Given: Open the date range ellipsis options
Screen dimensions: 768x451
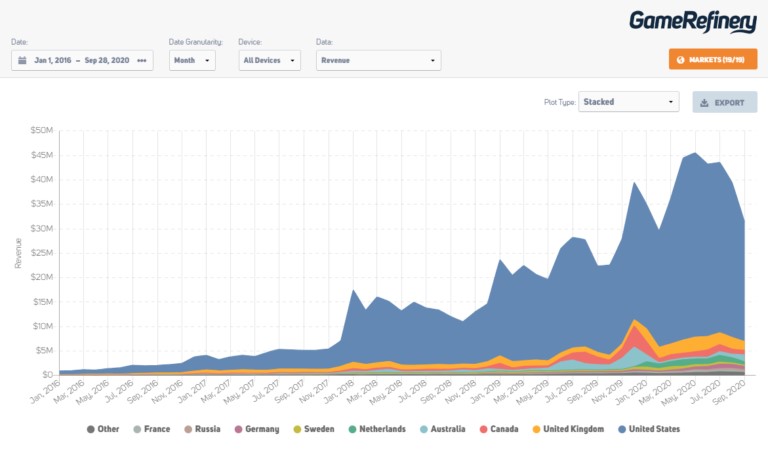Looking at the screenshot, I should 142,60.
